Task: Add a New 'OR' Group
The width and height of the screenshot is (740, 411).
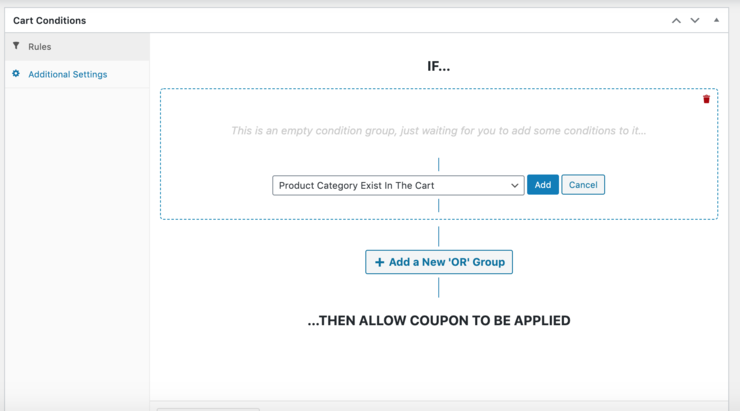Action: pyautogui.click(x=439, y=262)
